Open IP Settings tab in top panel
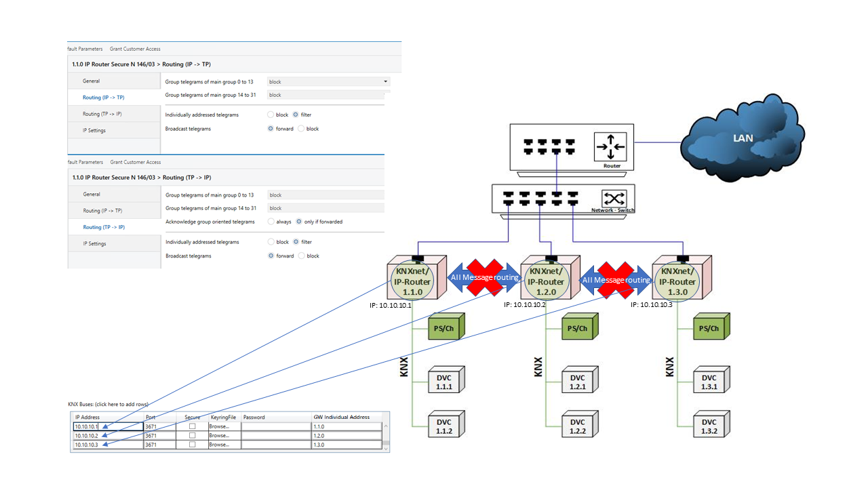Viewport: 868px width, 488px height. click(94, 130)
